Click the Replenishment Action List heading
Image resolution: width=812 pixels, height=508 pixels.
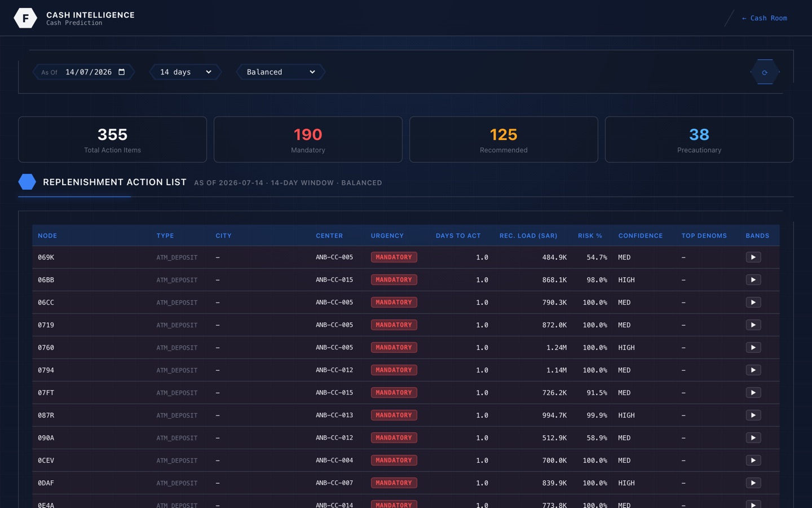114,182
